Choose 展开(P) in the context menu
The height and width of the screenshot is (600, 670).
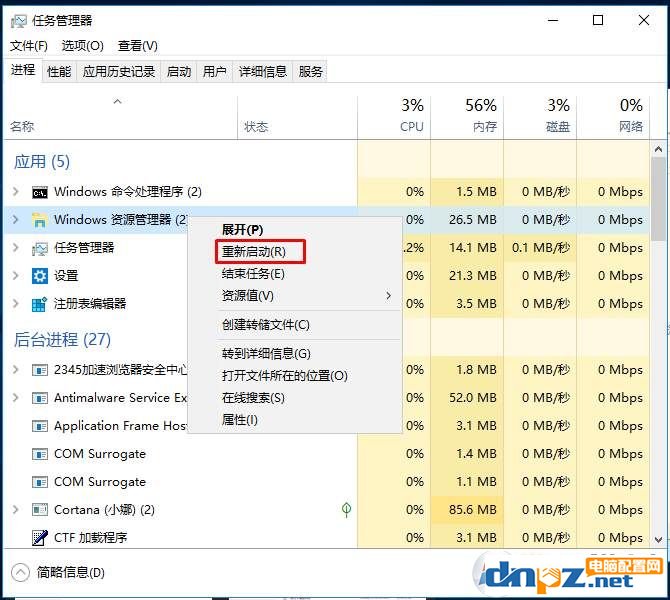point(295,229)
